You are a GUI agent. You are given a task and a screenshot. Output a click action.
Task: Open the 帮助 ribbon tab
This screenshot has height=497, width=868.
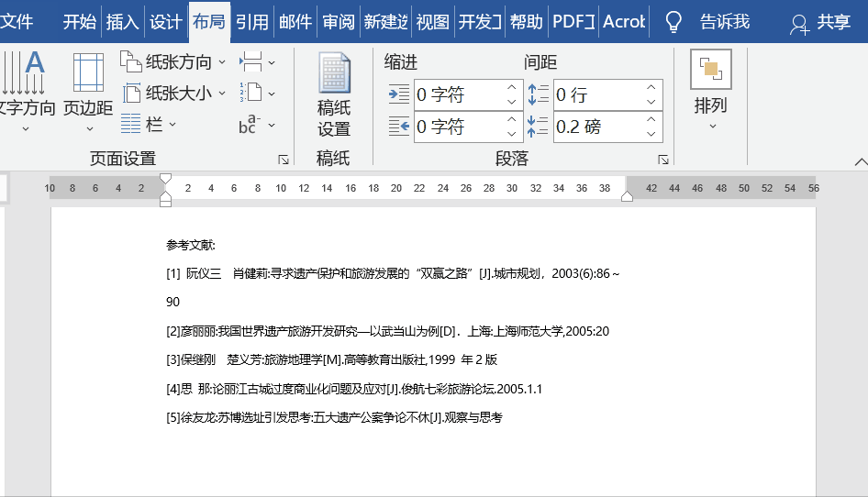(526, 22)
